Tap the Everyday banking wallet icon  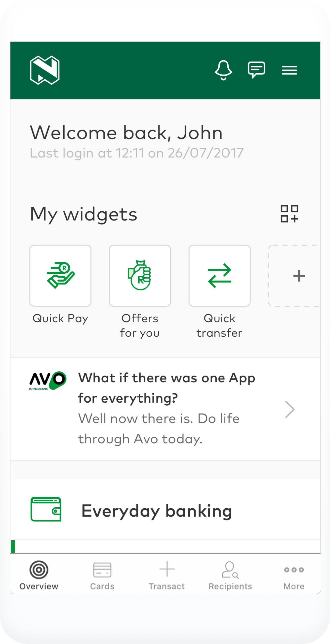click(x=46, y=509)
